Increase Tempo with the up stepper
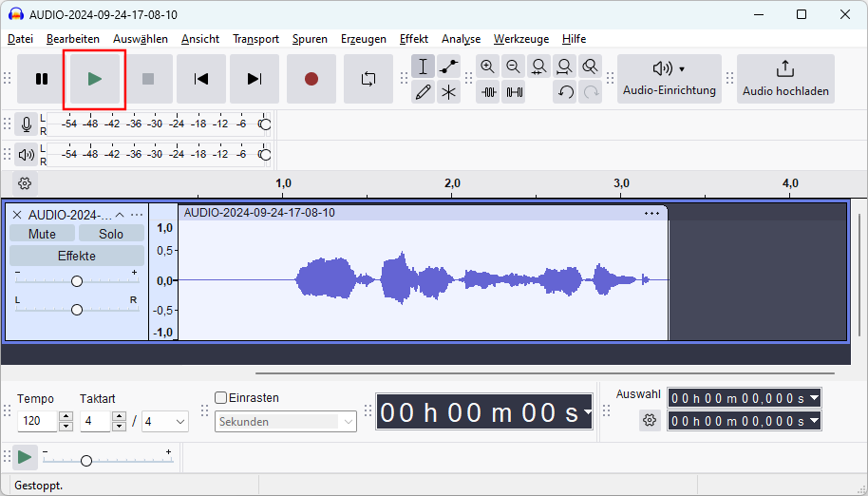Screen dimensions: 868x496 (66, 416)
